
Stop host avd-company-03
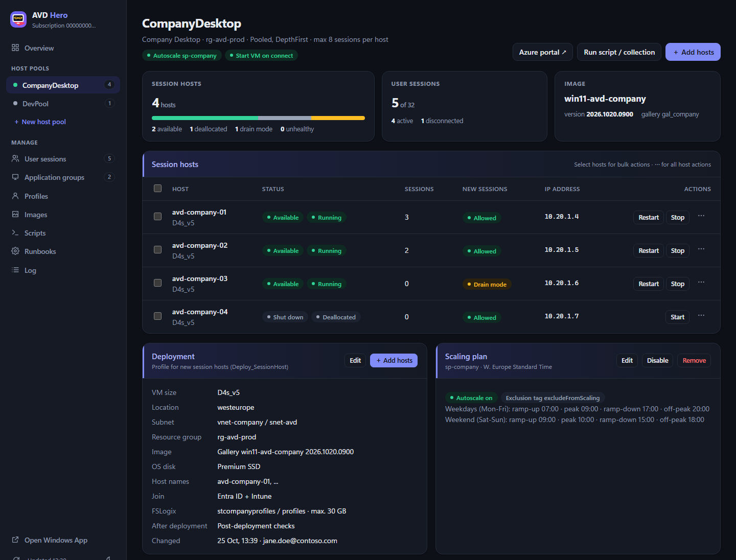point(678,284)
